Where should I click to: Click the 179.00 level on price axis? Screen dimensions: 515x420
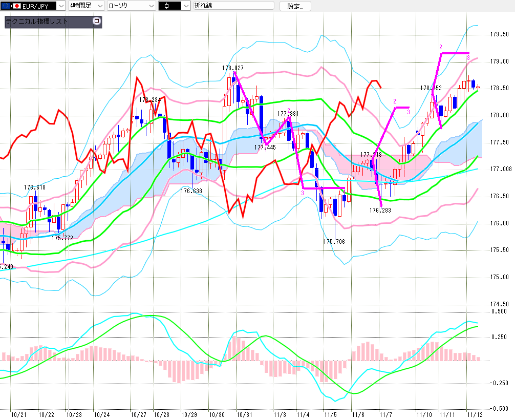pos(499,61)
